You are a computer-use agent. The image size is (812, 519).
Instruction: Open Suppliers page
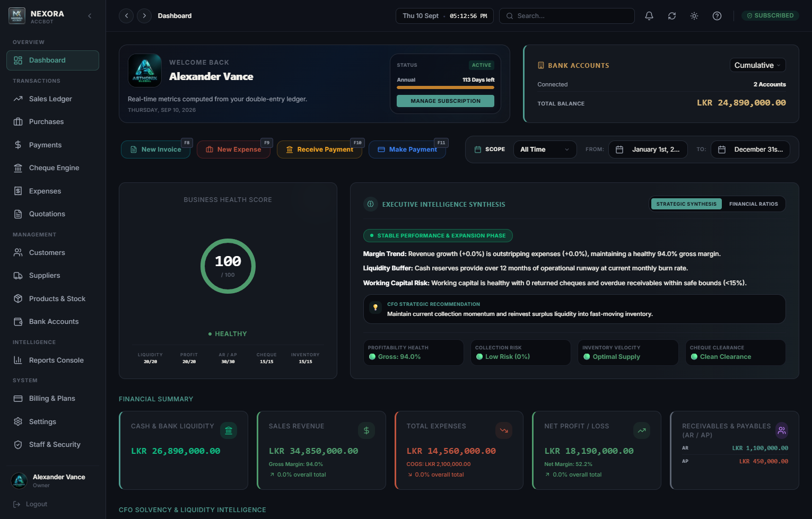[x=53, y=276]
